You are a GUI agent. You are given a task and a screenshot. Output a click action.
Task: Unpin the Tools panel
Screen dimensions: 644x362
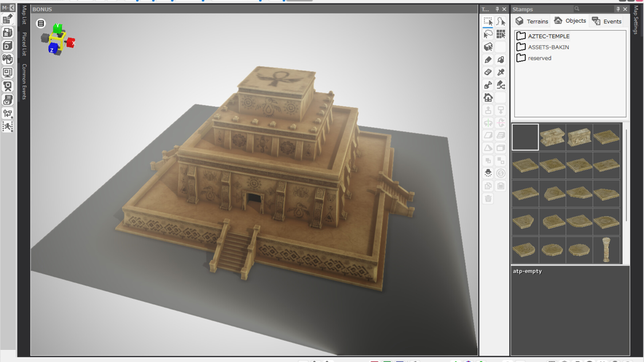click(498, 9)
